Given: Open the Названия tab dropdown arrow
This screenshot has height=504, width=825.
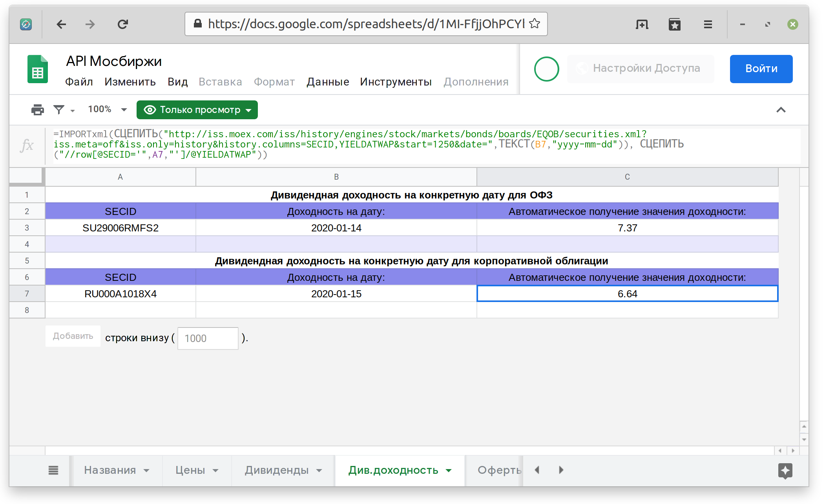Looking at the screenshot, I should tap(146, 471).
